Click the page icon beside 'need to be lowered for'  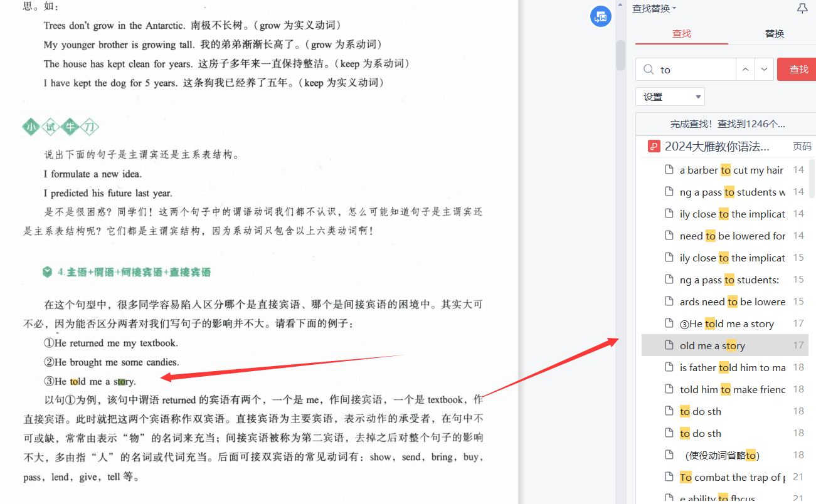(669, 236)
